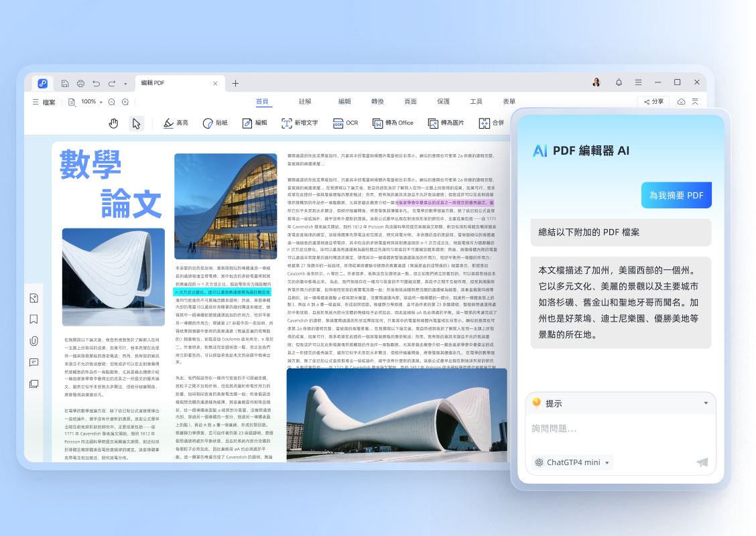Click the redo arrow icon
The height and width of the screenshot is (536, 756).
pyautogui.click(x=112, y=83)
